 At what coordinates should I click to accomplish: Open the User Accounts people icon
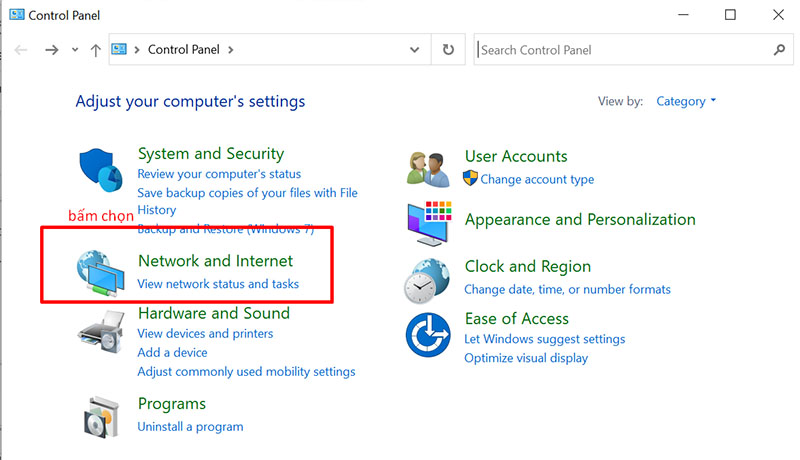(x=428, y=169)
